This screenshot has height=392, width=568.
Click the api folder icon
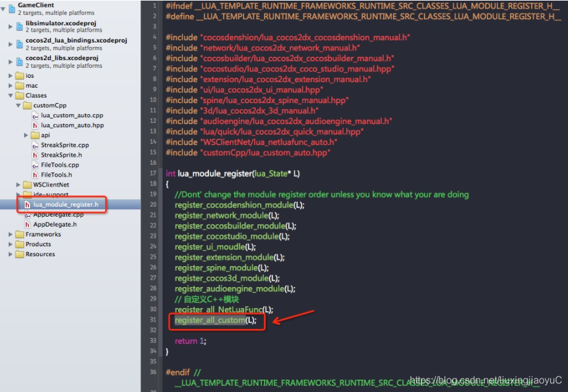[35, 135]
